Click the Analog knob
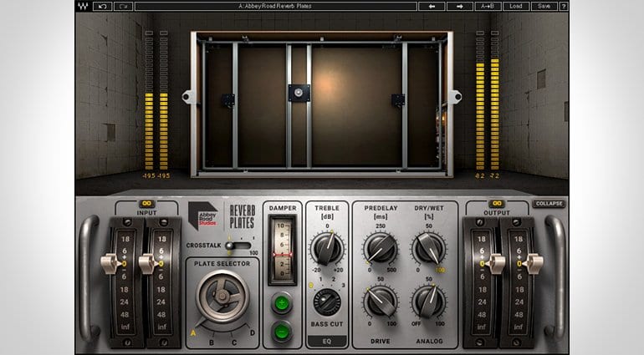 (x=429, y=302)
